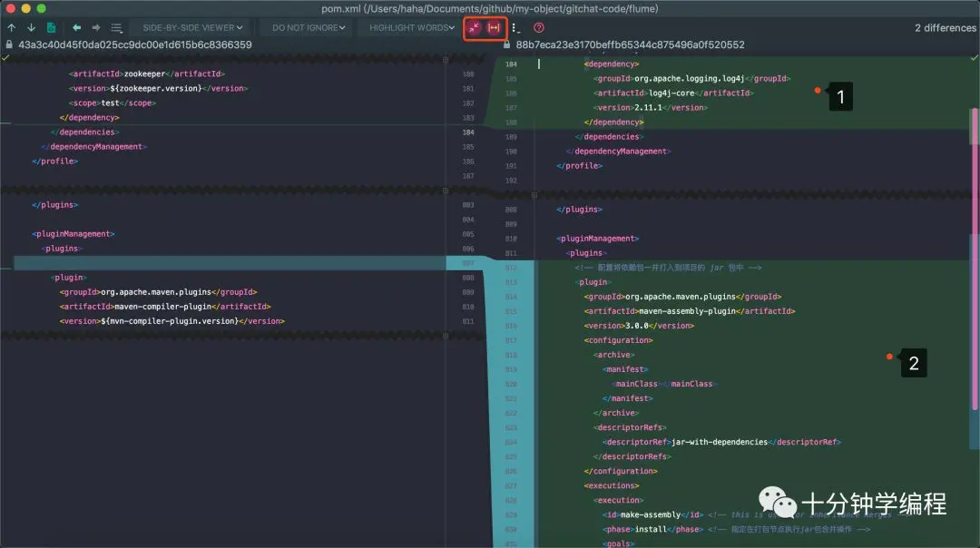Click the phase install line
Image resolution: width=980 pixels, height=548 pixels.
pyautogui.click(x=652, y=529)
